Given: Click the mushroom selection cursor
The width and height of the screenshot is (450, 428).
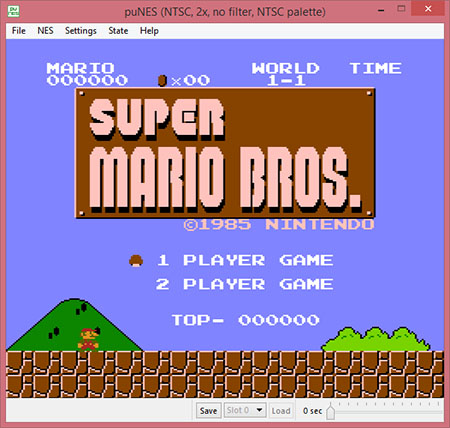Looking at the screenshot, I should 136,261.
